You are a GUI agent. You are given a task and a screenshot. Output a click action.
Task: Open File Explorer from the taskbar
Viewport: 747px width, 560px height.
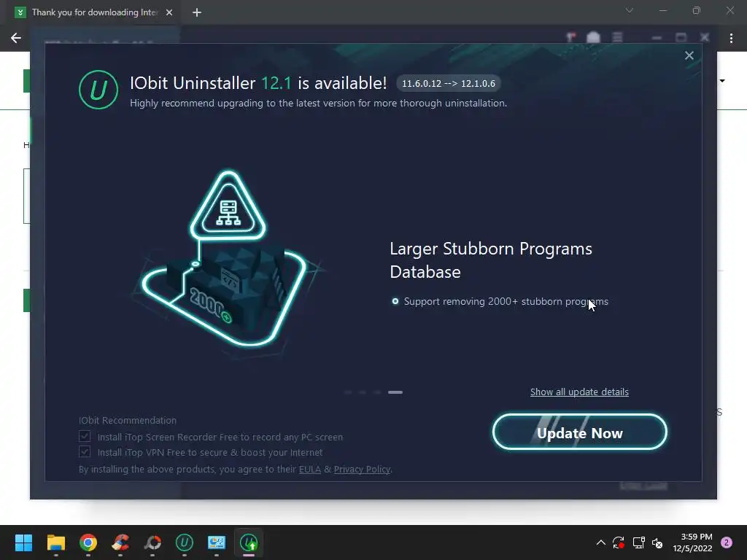point(55,542)
